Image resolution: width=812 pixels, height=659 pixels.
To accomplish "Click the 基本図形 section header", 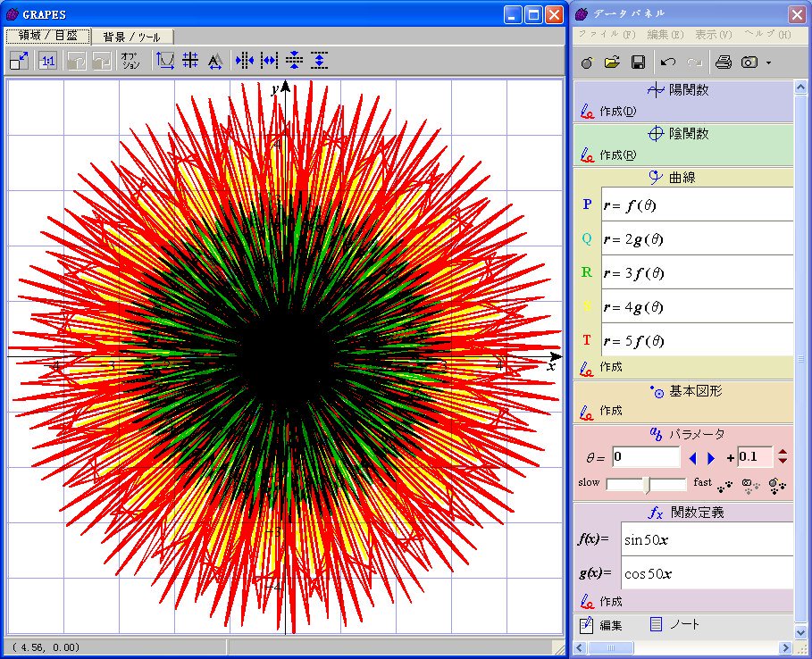I will 682,391.
